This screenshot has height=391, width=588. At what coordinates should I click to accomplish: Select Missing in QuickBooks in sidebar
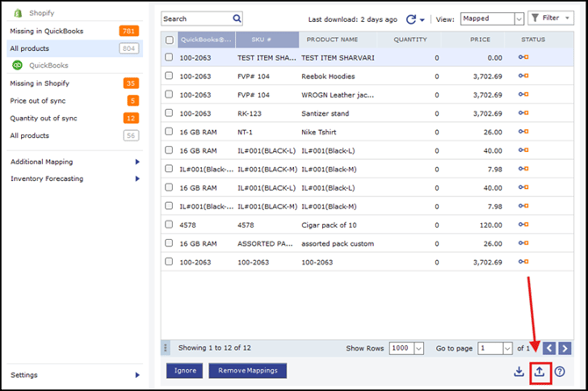coord(47,31)
